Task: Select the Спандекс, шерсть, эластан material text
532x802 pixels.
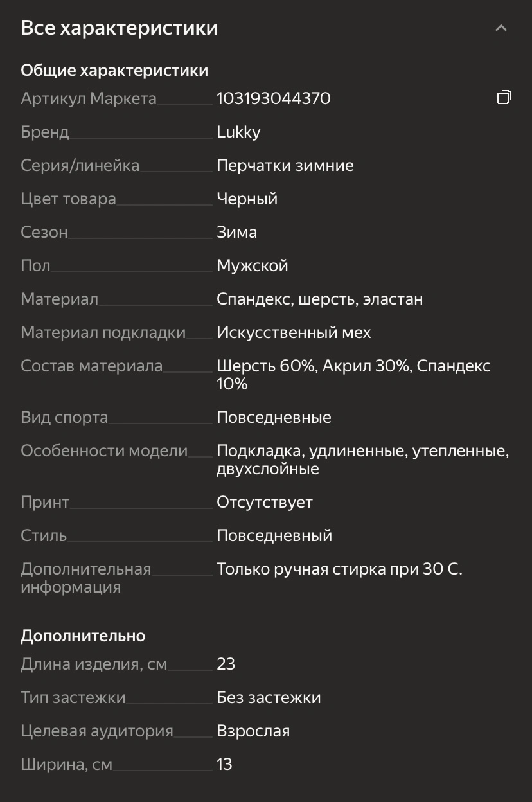Action: click(319, 299)
